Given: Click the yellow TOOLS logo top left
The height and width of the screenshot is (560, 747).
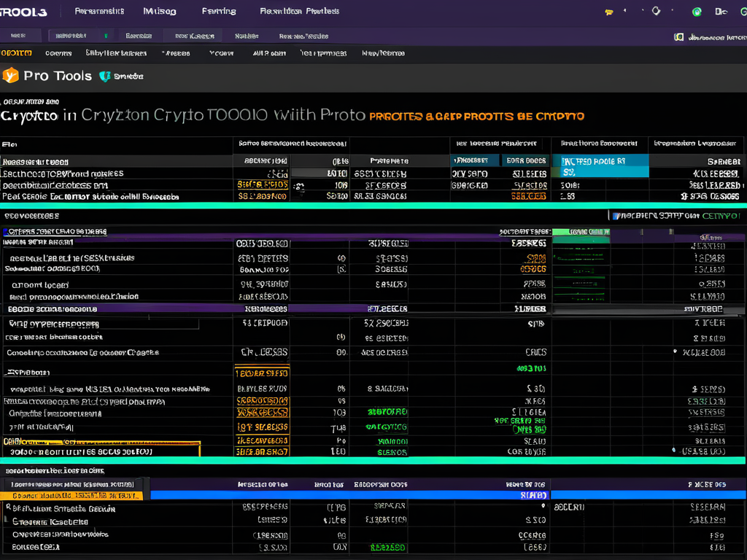Looking at the screenshot, I should pos(20,10).
